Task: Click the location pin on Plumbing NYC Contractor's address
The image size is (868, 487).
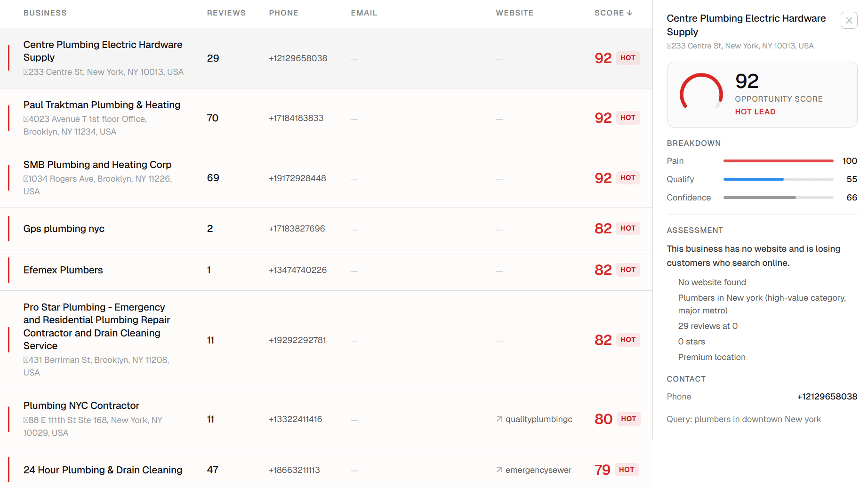Action: point(25,419)
